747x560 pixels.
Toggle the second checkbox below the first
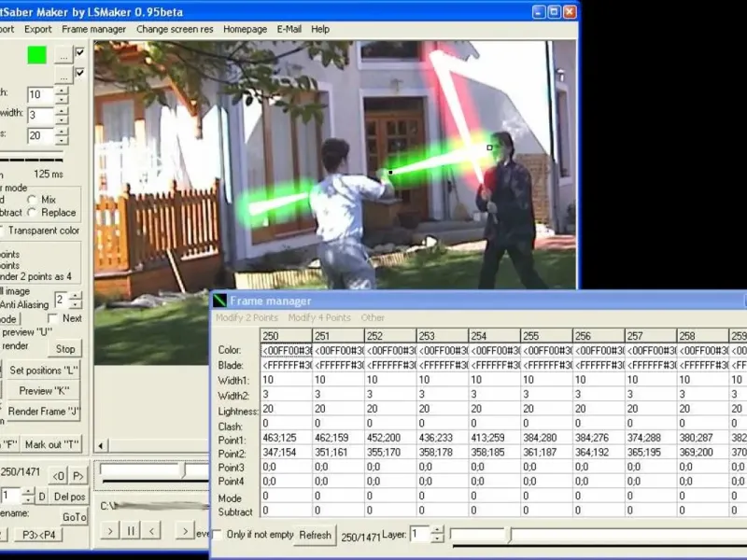(x=80, y=73)
